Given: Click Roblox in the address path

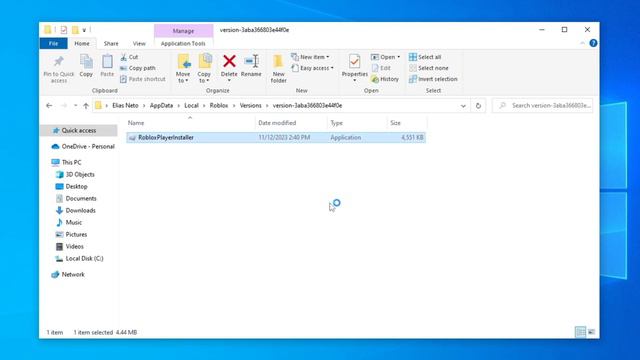Looking at the screenshot, I should coord(219,106).
